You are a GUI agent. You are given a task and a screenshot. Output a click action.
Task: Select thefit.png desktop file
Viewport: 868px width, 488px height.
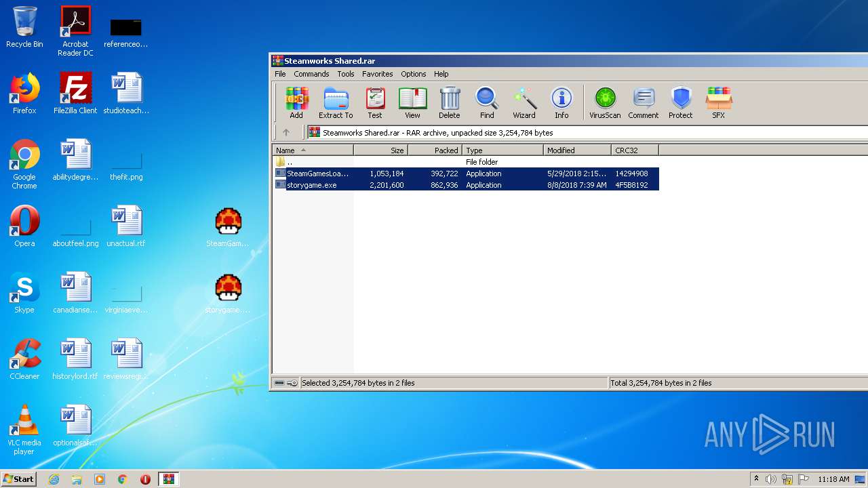126,164
